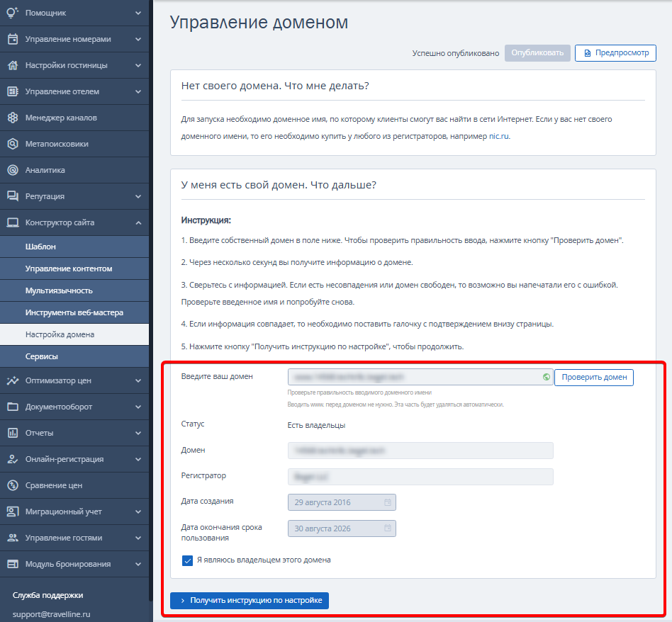Click the Введите ваш домен input field
Viewport: 672px width, 622px height.
click(x=420, y=377)
